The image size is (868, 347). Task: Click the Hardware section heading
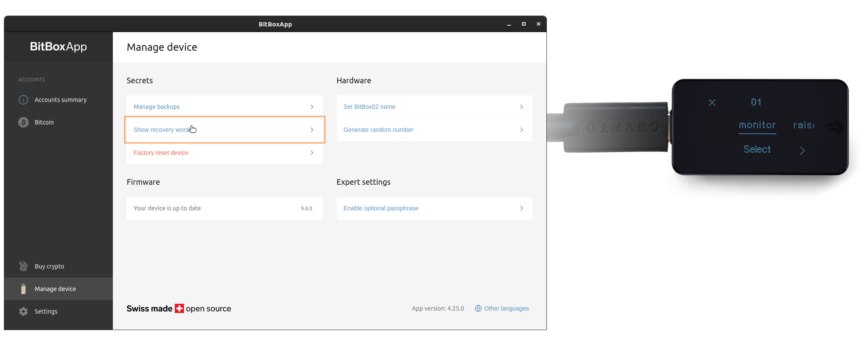pyautogui.click(x=354, y=80)
